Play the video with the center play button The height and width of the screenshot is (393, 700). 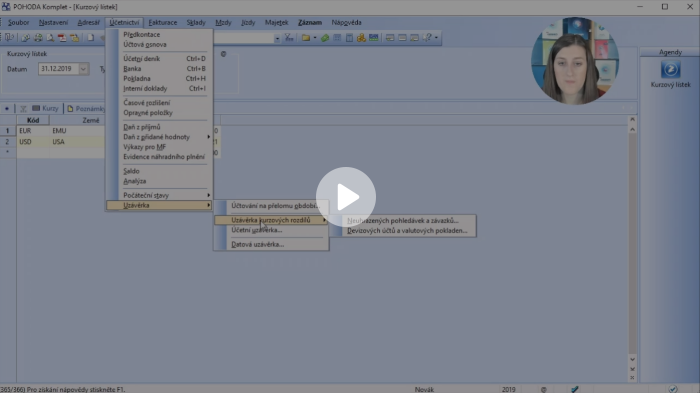pos(346,197)
